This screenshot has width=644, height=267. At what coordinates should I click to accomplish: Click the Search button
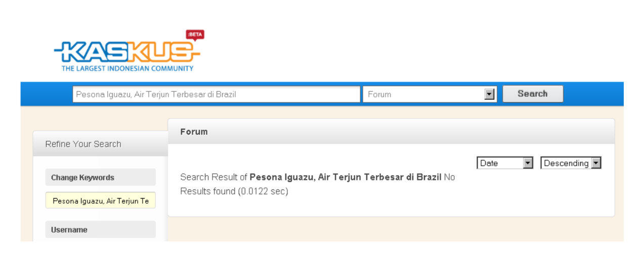tap(533, 94)
